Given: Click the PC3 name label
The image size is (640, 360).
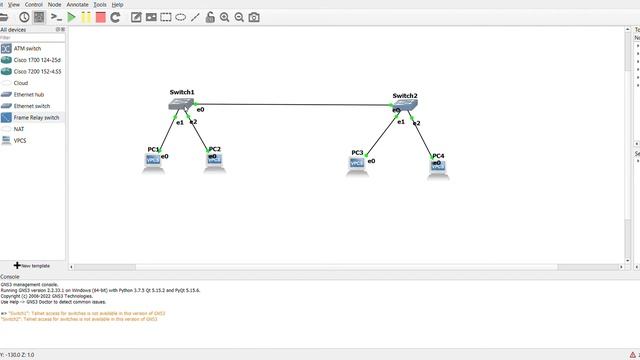Looking at the screenshot, I should (x=357, y=153).
